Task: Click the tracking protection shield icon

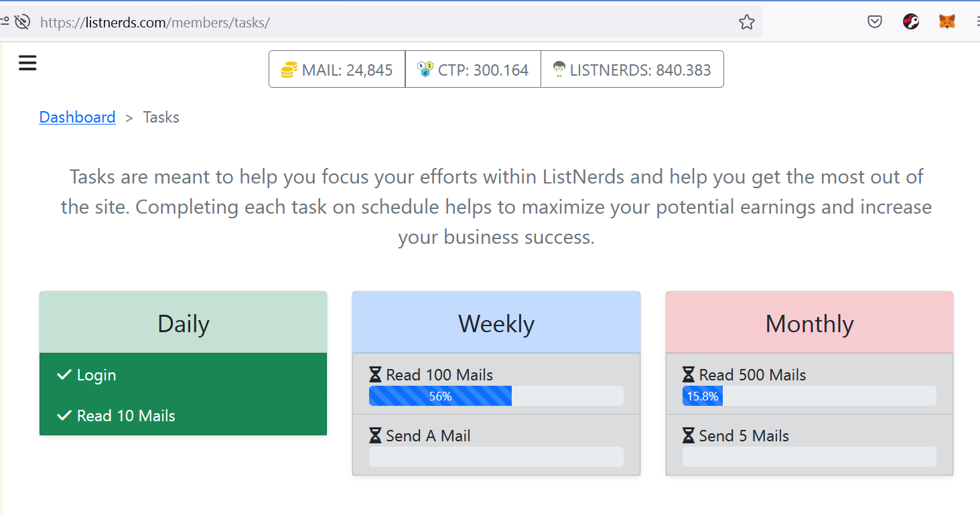Action: tap(22, 22)
